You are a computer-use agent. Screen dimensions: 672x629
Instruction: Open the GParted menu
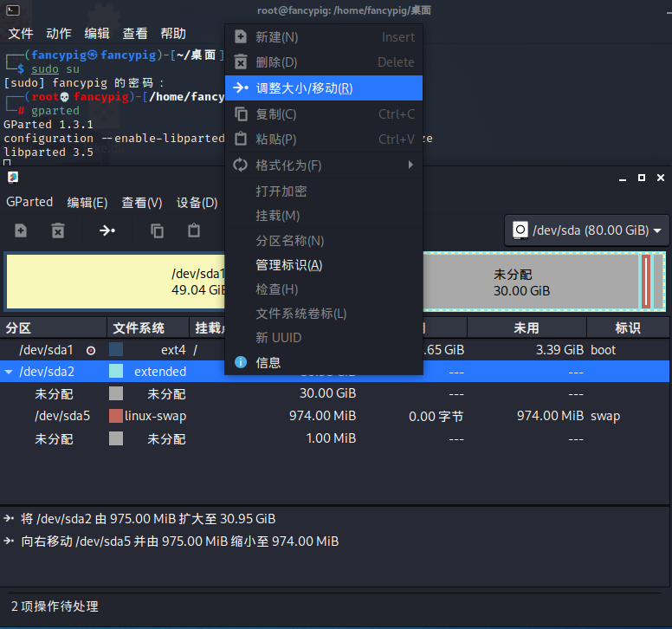[29, 202]
